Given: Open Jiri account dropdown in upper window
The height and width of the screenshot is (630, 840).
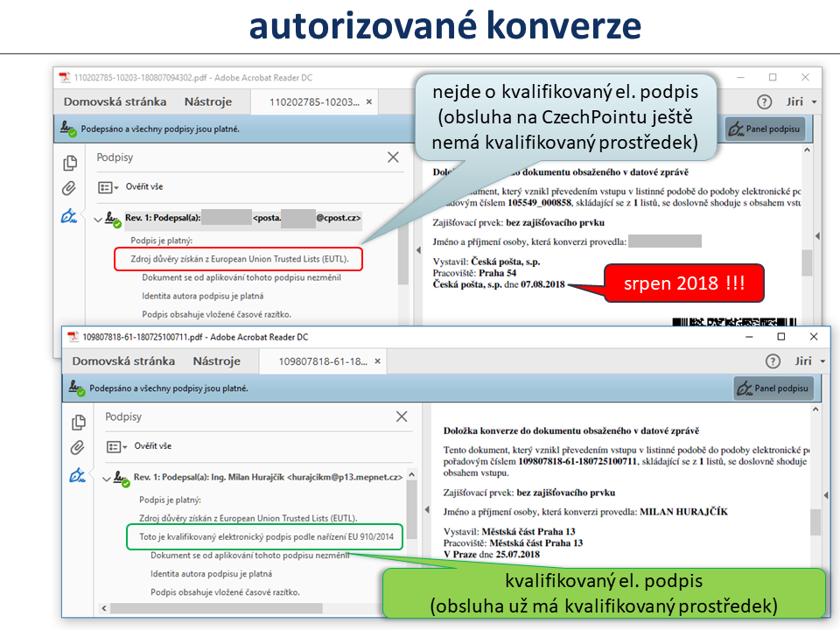Looking at the screenshot, I should tap(802, 101).
